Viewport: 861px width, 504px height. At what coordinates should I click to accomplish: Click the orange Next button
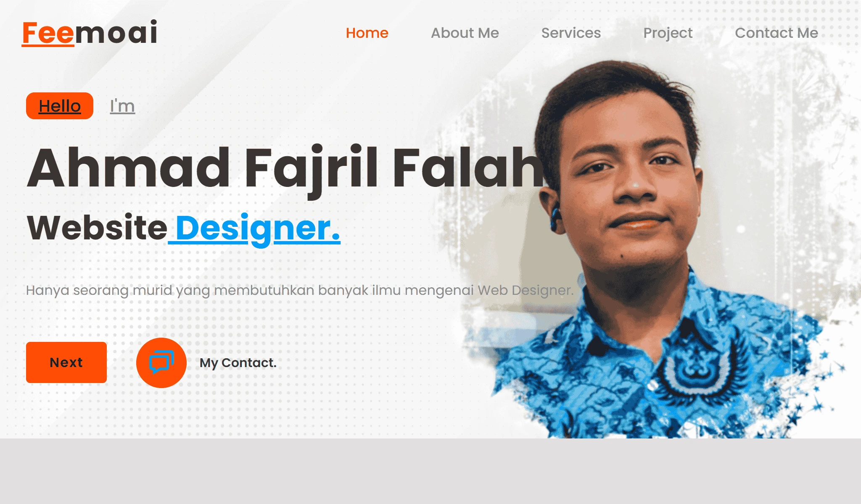pos(66,362)
